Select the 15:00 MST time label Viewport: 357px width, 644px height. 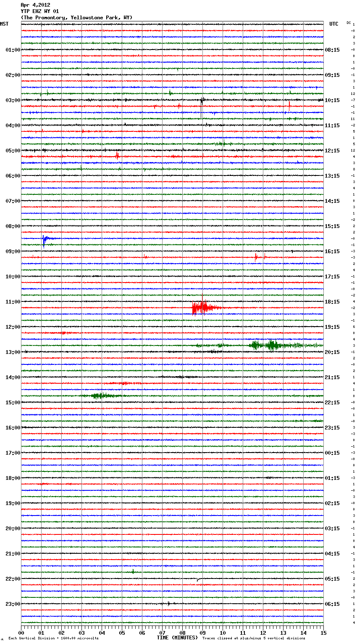13,403
